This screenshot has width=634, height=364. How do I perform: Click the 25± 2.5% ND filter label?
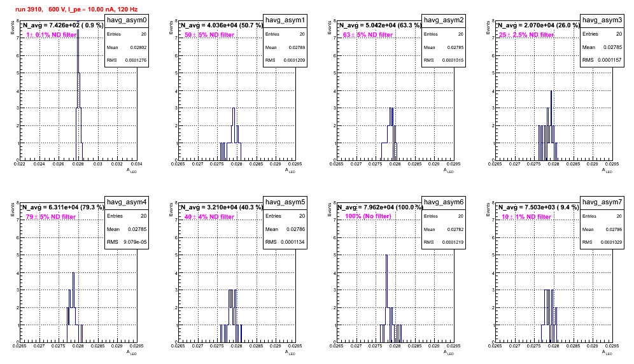click(526, 35)
